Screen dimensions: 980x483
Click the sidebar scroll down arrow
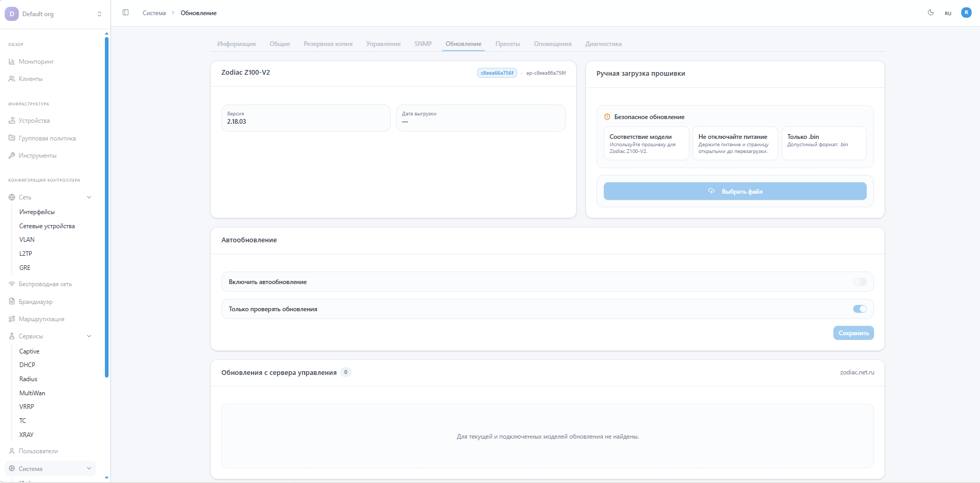[107, 477]
